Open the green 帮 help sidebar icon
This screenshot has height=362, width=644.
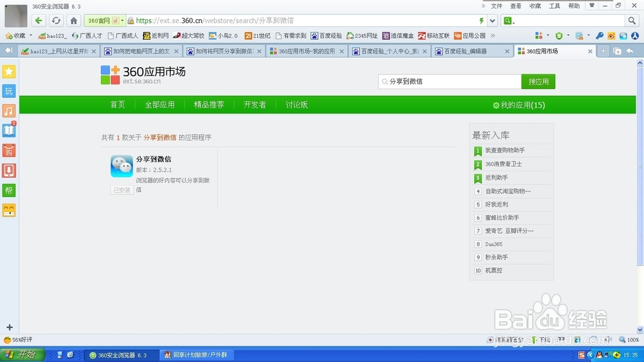tap(9, 190)
